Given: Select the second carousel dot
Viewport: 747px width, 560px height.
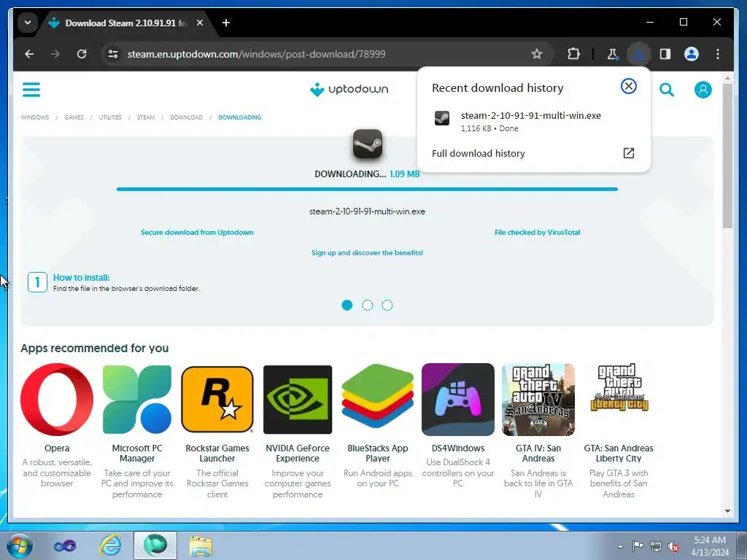Looking at the screenshot, I should (368, 306).
